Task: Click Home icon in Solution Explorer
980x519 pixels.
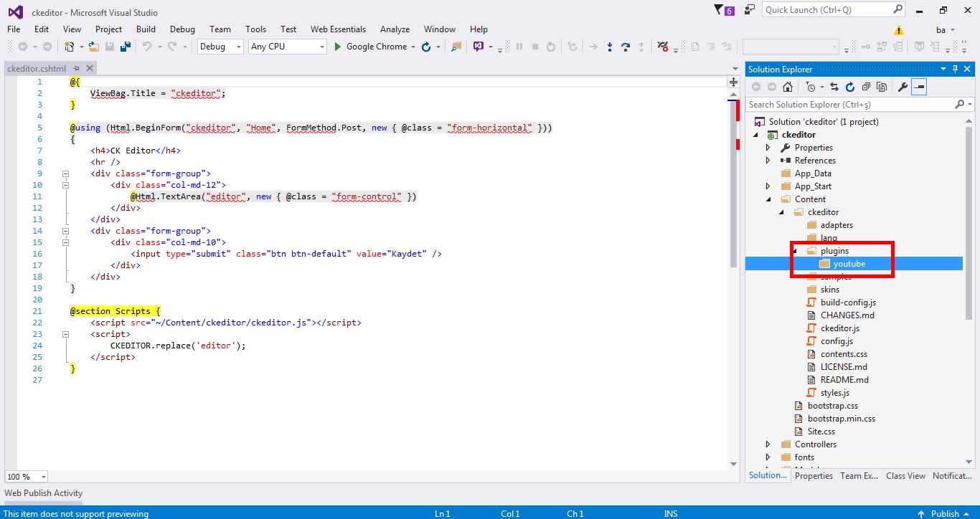Action: click(x=787, y=87)
